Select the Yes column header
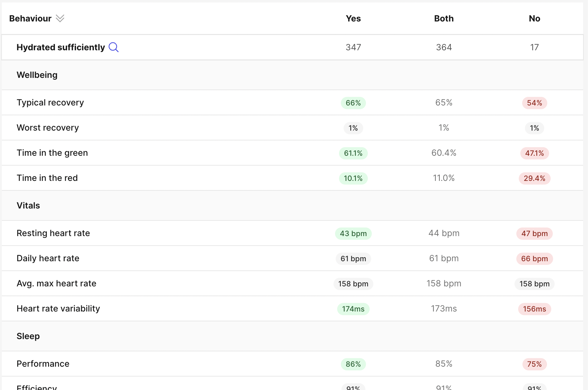Image resolution: width=588 pixels, height=390 pixels. [x=353, y=18]
